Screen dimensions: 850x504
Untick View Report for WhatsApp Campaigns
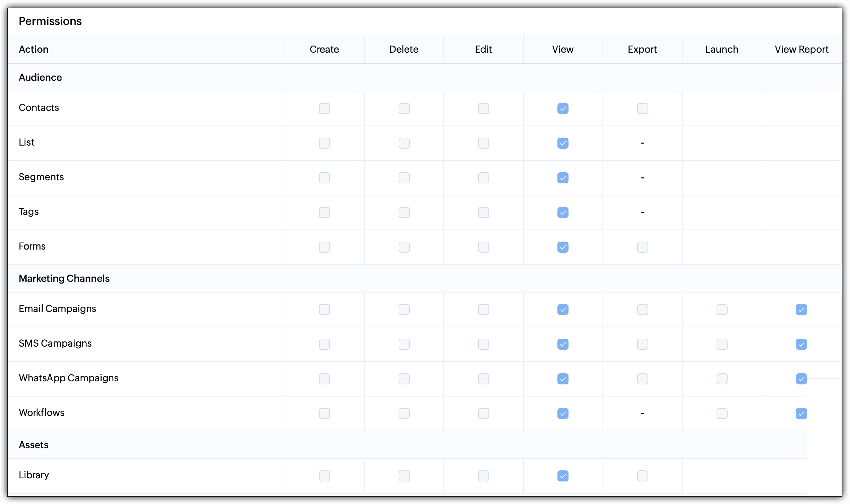point(801,379)
